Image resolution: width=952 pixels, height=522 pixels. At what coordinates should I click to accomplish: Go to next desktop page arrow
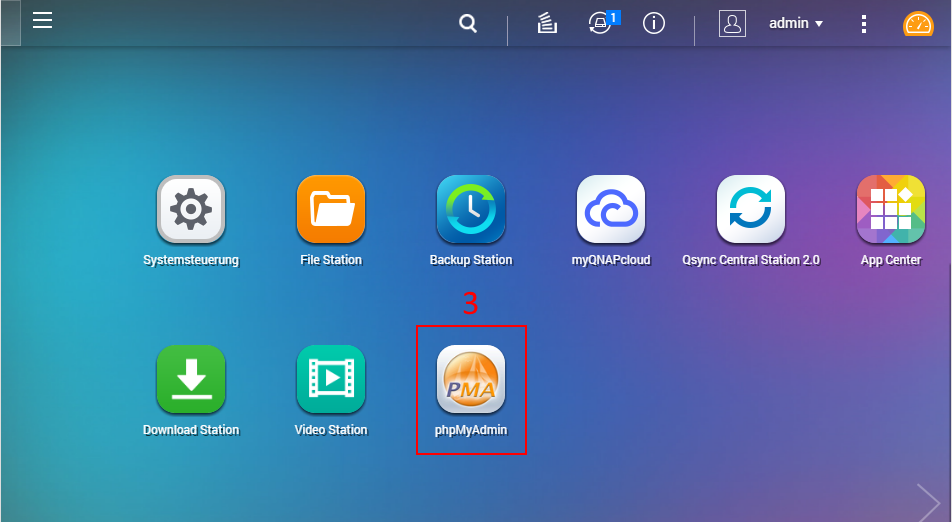[928, 503]
